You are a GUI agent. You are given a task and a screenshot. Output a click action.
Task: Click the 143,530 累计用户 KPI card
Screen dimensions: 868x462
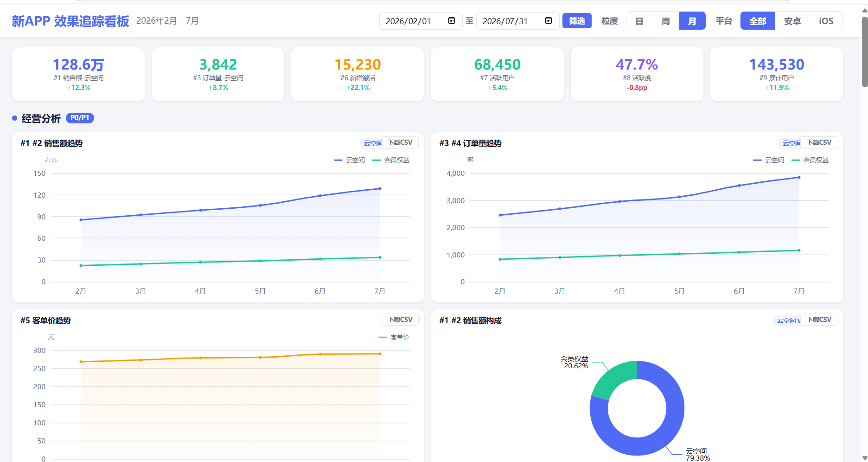pyautogui.click(x=777, y=74)
